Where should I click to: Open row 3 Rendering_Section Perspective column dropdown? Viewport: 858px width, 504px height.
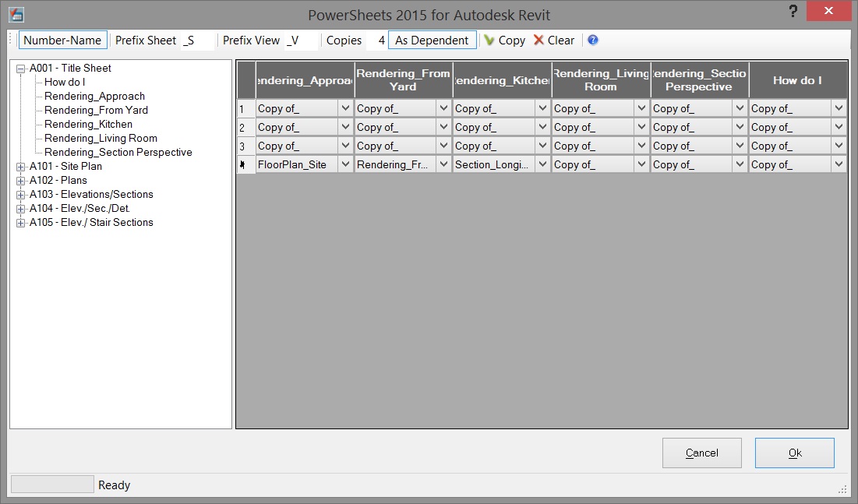[740, 146]
